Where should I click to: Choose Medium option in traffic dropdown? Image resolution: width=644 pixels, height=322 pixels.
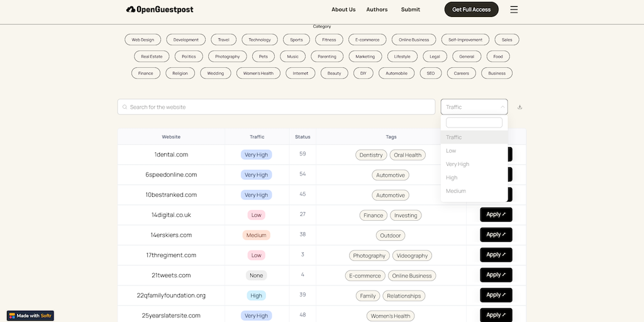pos(456,191)
